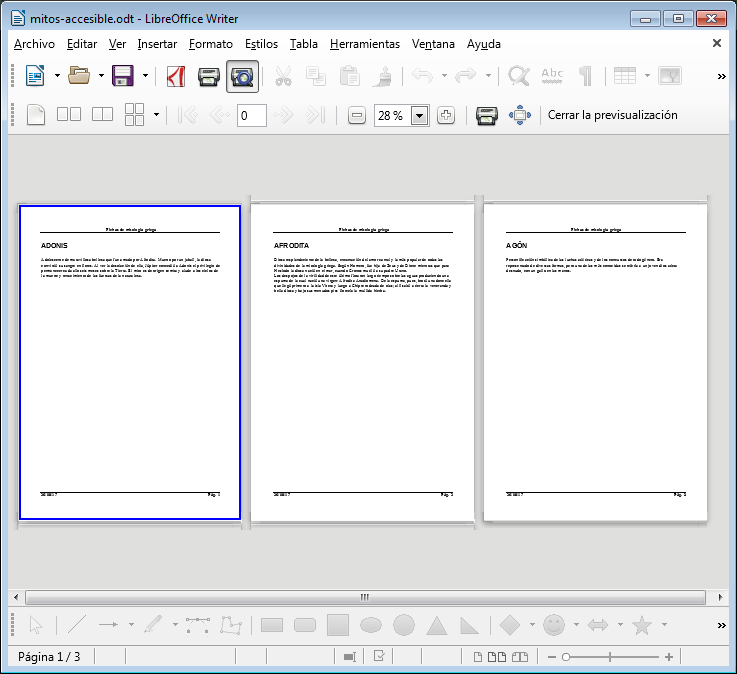The image size is (737, 674).
Task: Go to next page icon
Action: click(x=283, y=115)
